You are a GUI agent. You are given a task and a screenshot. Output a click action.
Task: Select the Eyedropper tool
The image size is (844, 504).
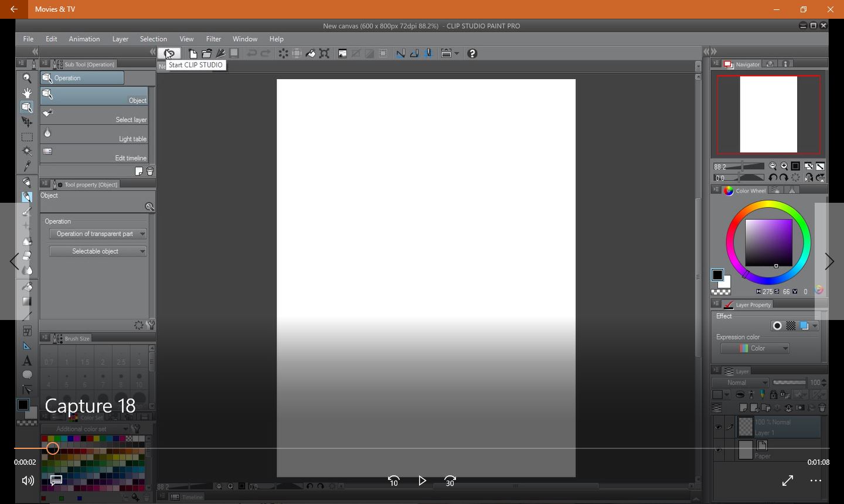[27, 166]
